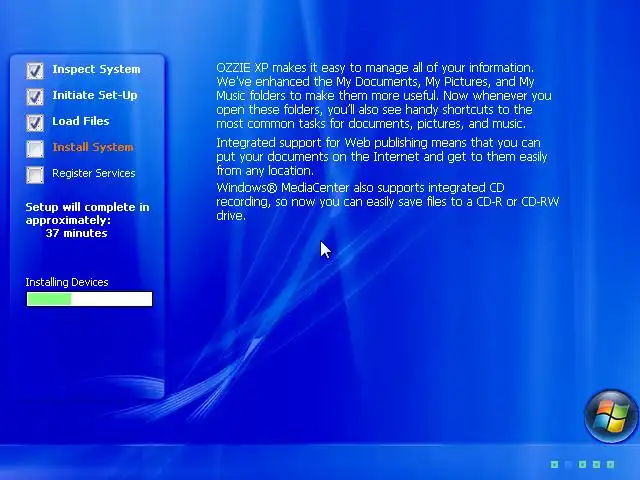
Task: Click the "Register Services" step label
Action: 93,173
